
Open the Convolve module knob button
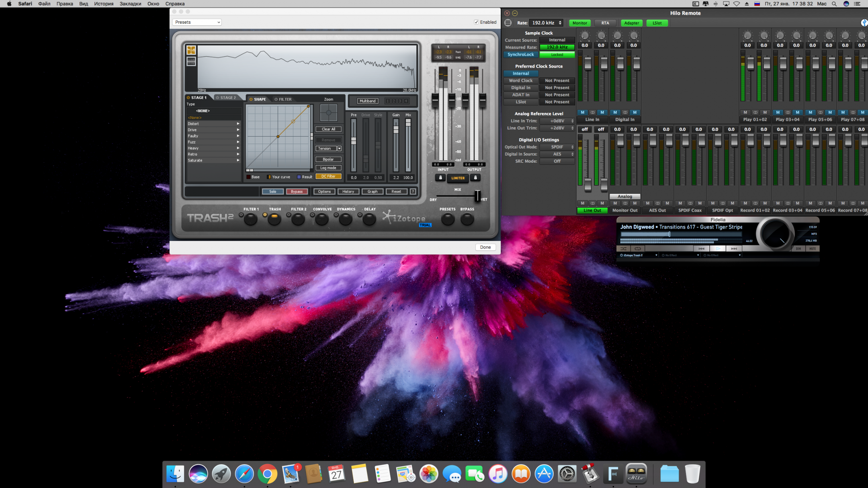tap(322, 219)
